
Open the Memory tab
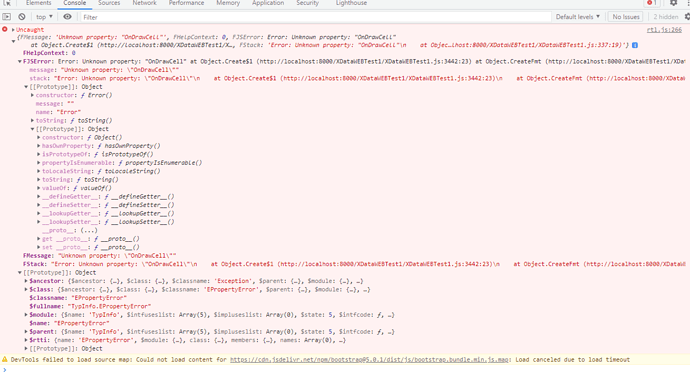click(x=228, y=3)
